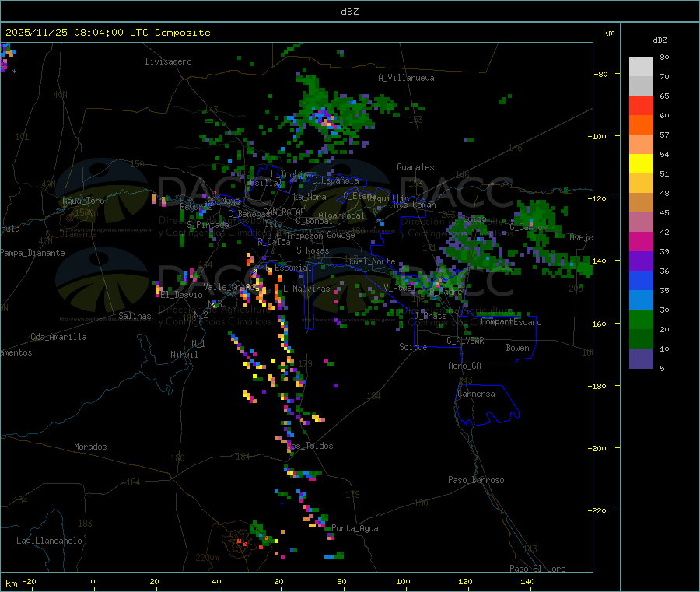Click the 'Punta_Agua' map label
Screen dimensions: 700x592
[355, 528]
